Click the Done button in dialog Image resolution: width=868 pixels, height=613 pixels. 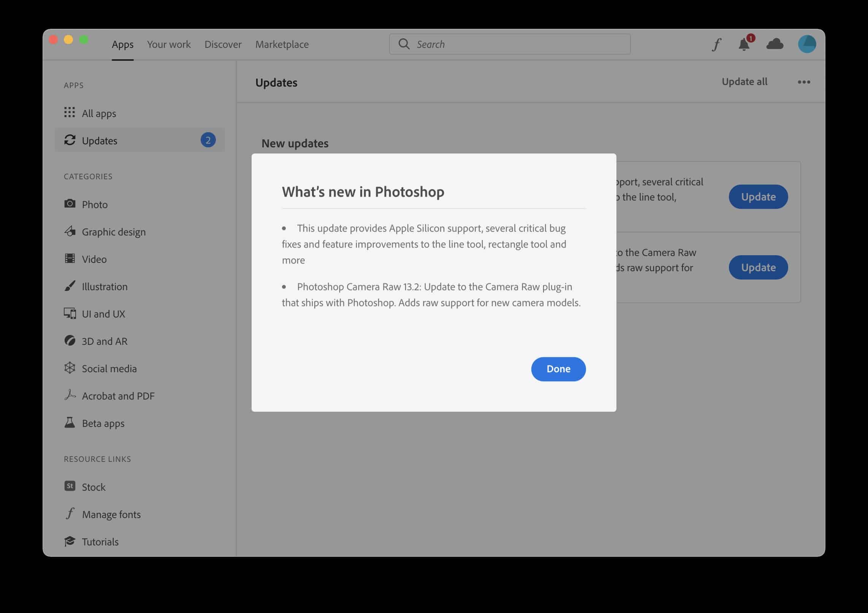(x=558, y=369)
